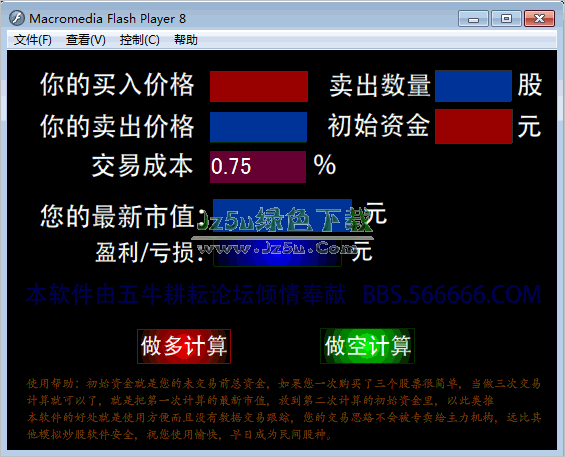Image resolution: width=565 pixels, height=457 pixels.
Task: Click the 交易成本 label
Action: click(142, 166)
